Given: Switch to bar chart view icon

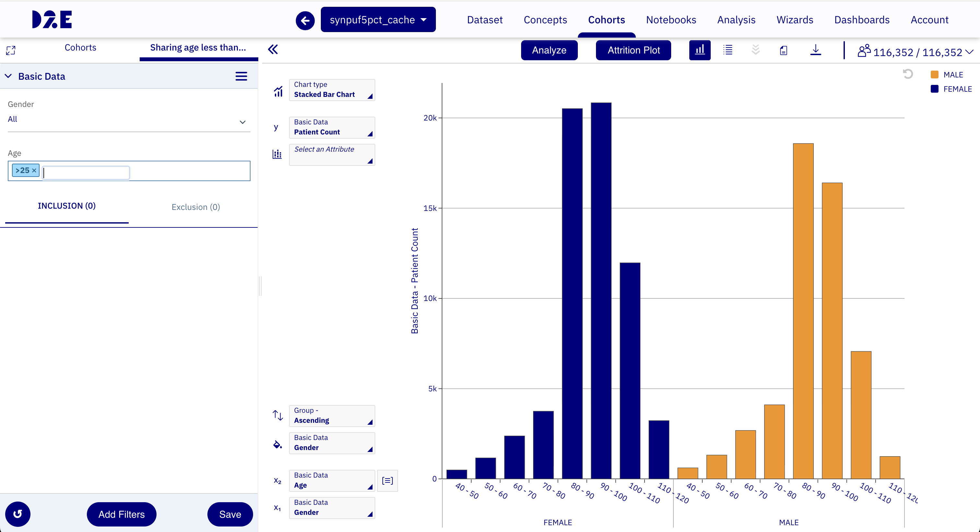Looking at the screenshot, I should point(700,50).
